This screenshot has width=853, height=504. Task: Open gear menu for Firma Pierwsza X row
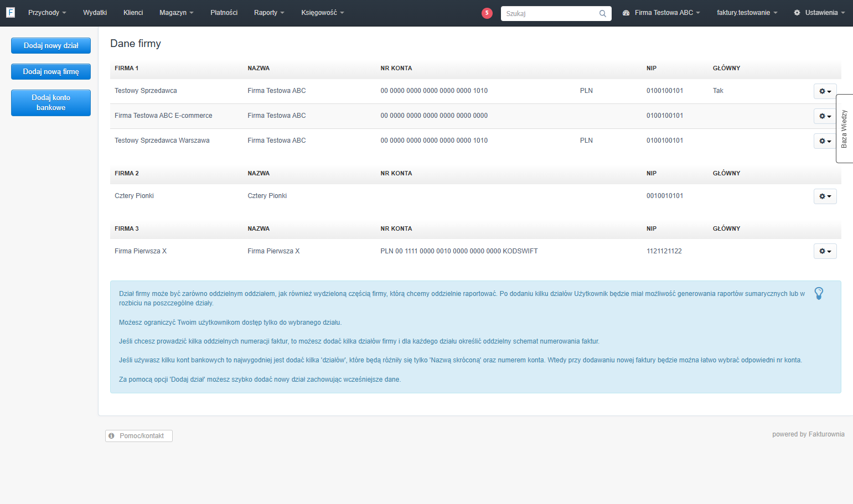[x=825, y=251]
